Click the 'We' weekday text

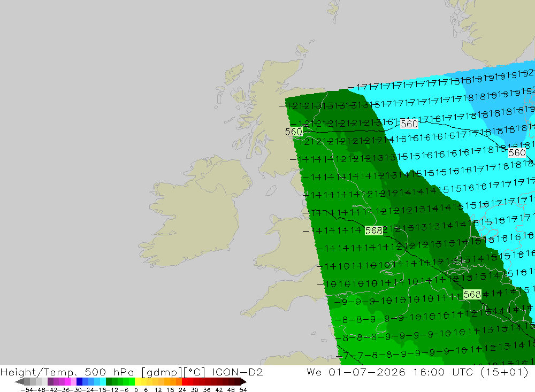tap(314, 372)
